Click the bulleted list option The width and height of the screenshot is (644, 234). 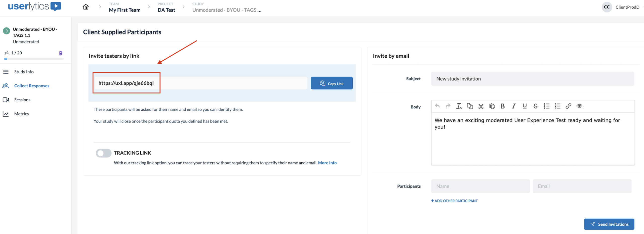[546, 106]
